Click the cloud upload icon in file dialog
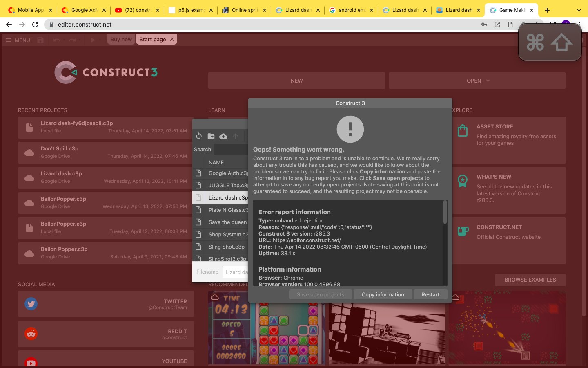Screen dimensions: 588x368 click(x=223, y=136)
